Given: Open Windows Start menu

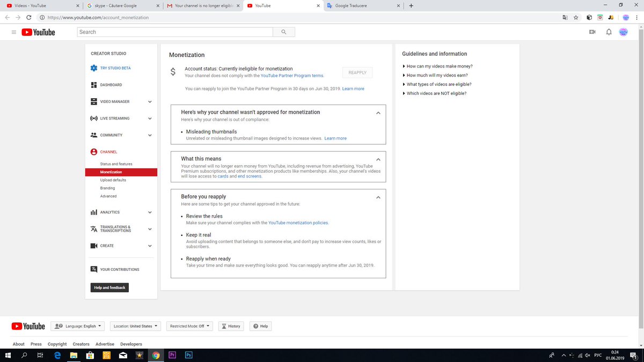Looking at the screenshot, I should 8,355.
